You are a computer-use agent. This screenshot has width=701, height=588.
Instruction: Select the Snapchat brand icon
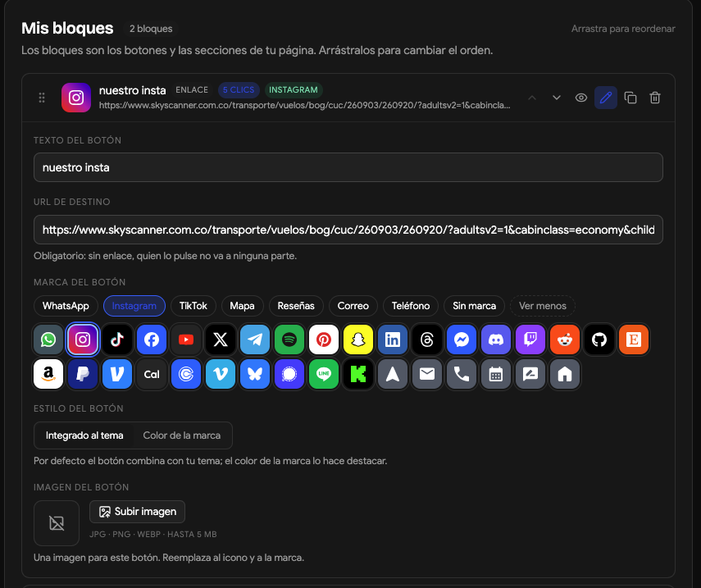(358, 340)
